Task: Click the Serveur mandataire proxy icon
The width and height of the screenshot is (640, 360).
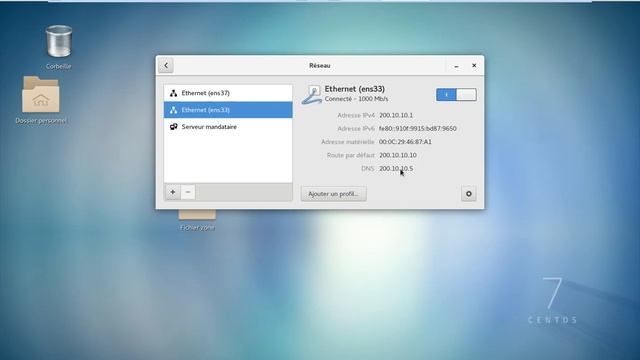Action: (173, 127)
